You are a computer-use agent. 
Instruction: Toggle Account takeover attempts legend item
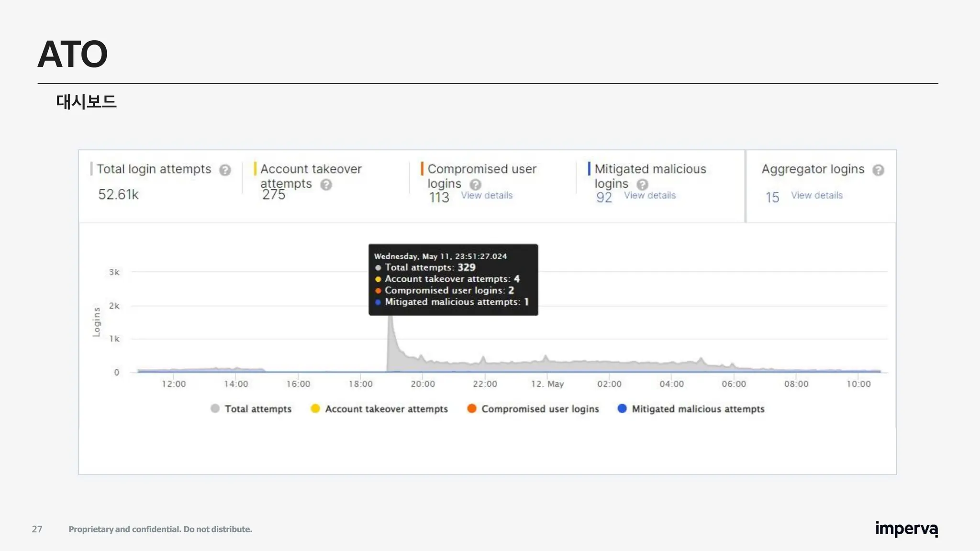386,409
